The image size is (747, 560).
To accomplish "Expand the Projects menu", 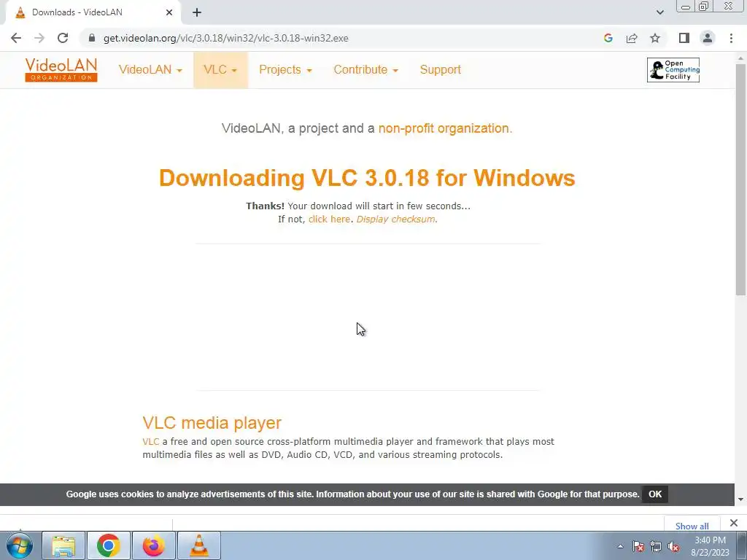I will coord(285,69).
